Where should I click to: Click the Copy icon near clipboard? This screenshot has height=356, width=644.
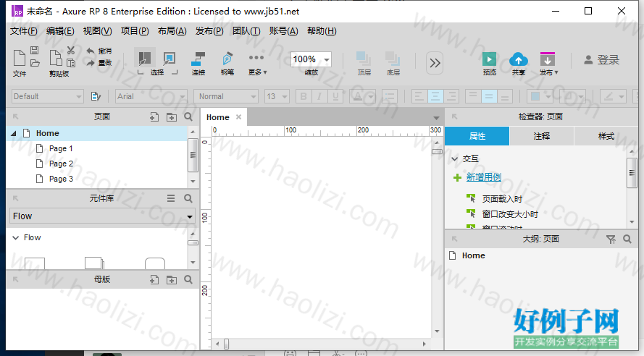click(x=71, y=63)
